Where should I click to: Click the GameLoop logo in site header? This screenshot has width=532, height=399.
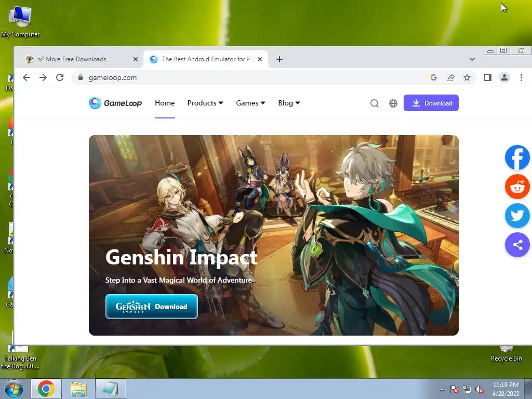(x=115, y=103)
